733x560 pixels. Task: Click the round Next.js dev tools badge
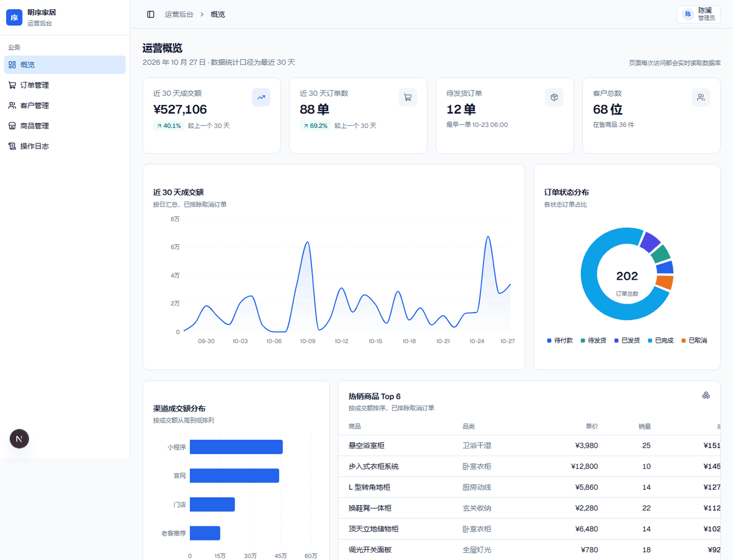tap(20, 438)
